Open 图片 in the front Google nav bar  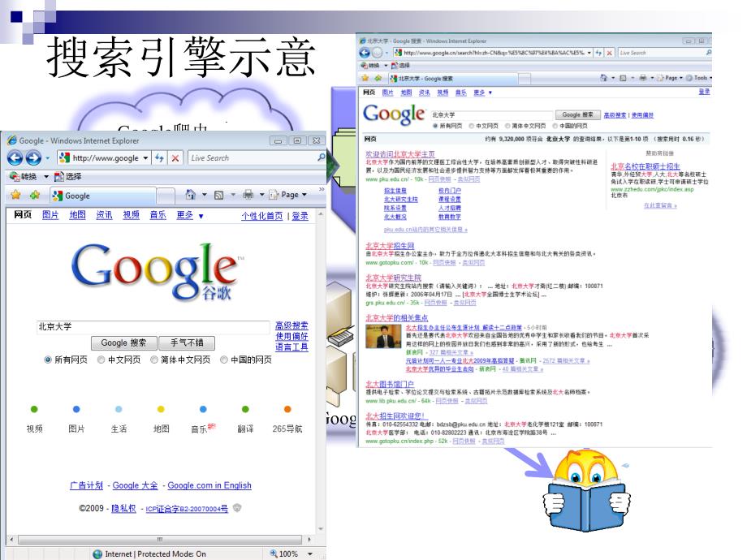click(50, 215)
